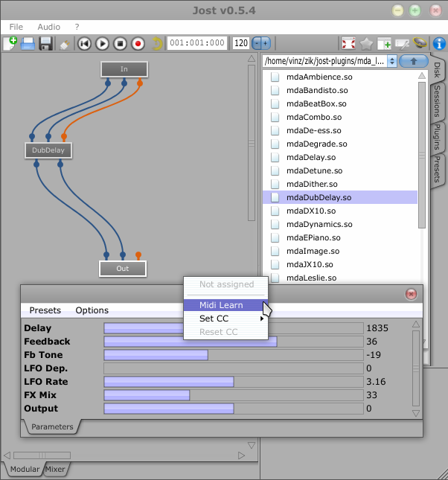Select mdaDX10.so in the file list
The height and width of the screenshot is (480, 448).
pos(340,211)
